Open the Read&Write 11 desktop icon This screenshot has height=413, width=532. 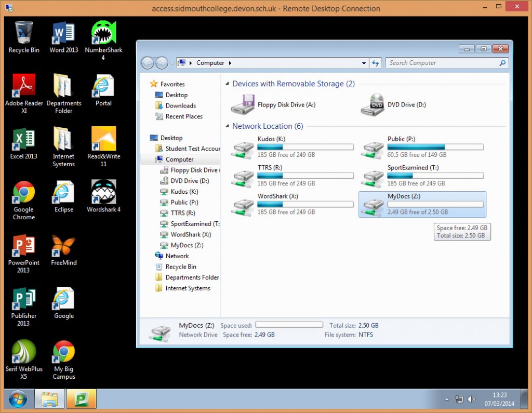click(103, 140)
